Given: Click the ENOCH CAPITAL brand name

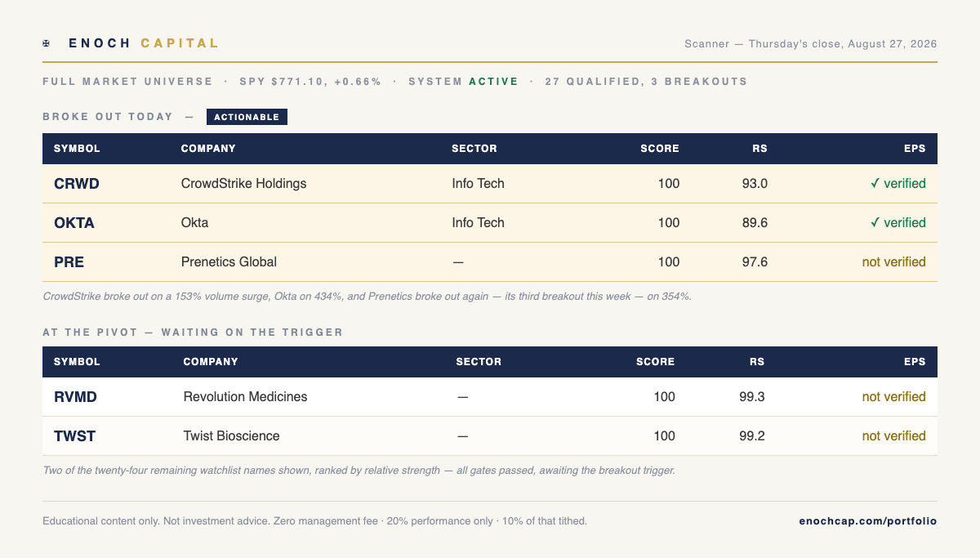Looking at the screenshot, I should coord(144,43).
